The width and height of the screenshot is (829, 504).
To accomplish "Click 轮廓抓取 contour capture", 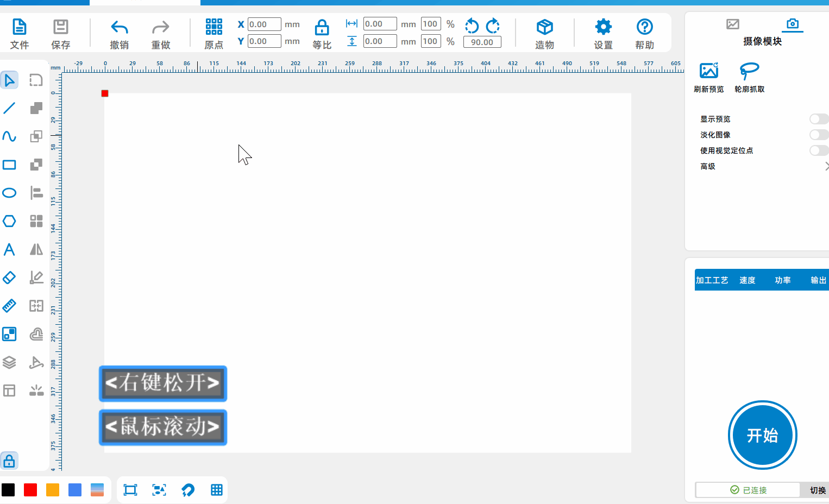I will point(750,78).
